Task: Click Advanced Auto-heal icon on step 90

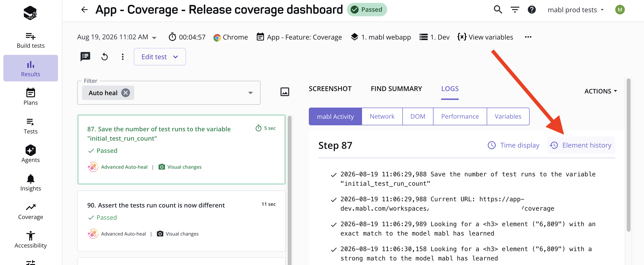Action: [x=93, y=234]
